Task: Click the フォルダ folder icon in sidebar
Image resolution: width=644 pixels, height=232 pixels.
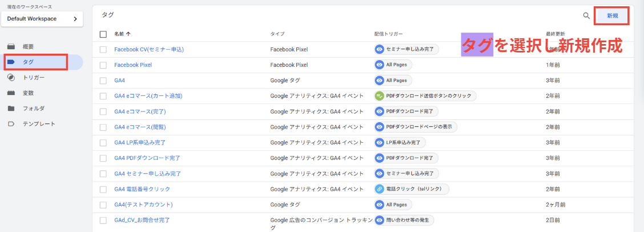Action: [x=11, y=109]
